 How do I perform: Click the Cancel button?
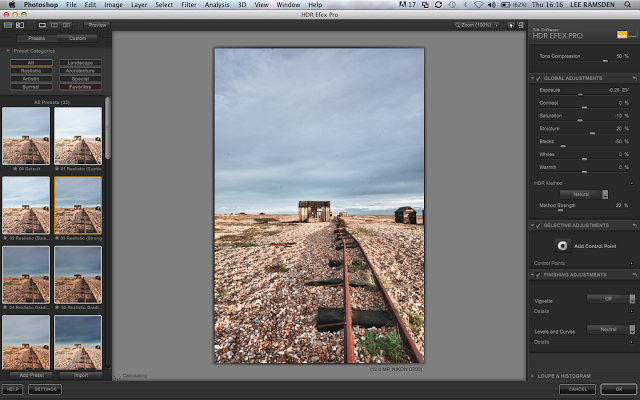(577, 389)
